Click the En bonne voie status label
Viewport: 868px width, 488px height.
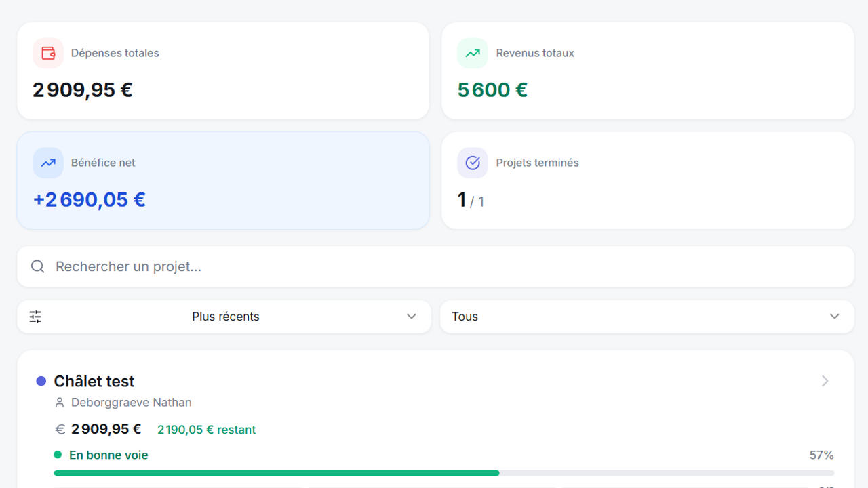coord(108,455)
